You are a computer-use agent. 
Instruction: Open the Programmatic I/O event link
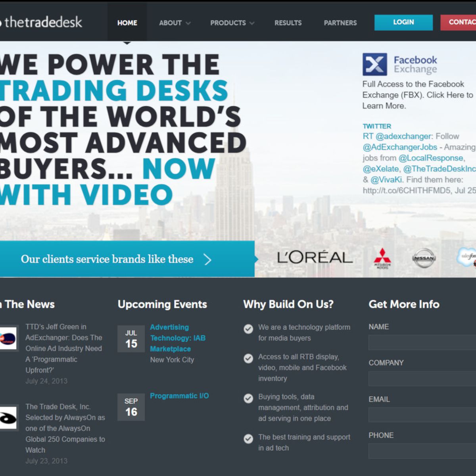click(x=179, y=396)
